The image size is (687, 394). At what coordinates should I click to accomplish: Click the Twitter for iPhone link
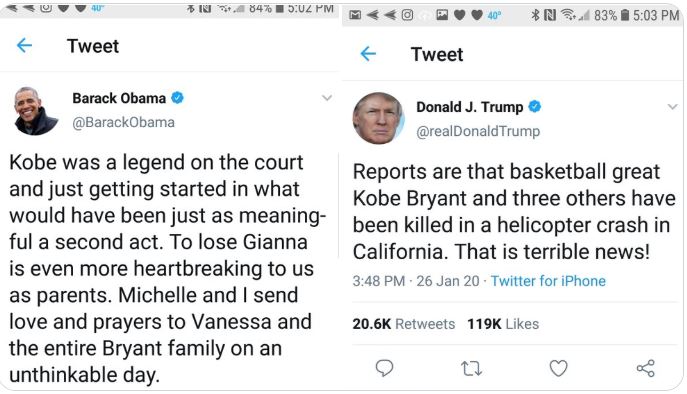(548, 281)
